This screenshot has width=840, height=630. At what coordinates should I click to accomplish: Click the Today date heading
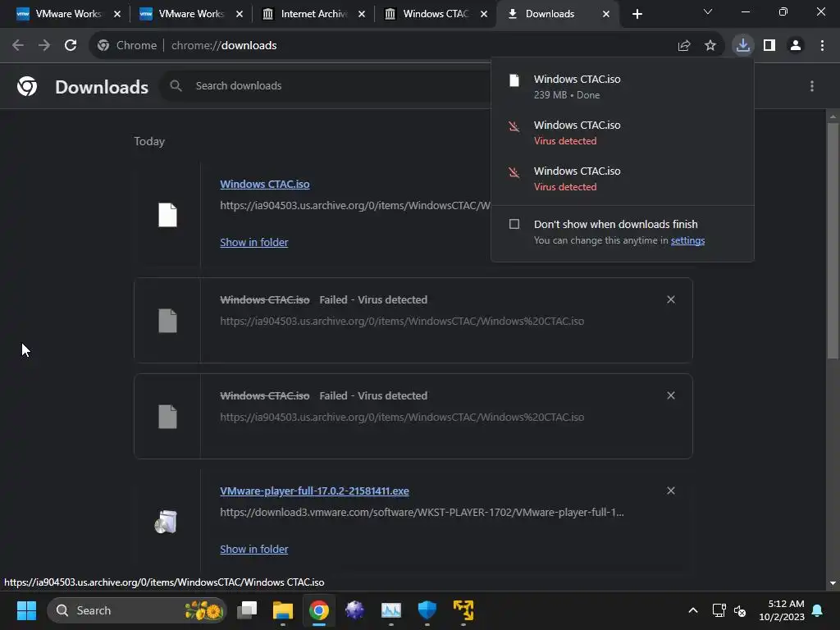149,141
